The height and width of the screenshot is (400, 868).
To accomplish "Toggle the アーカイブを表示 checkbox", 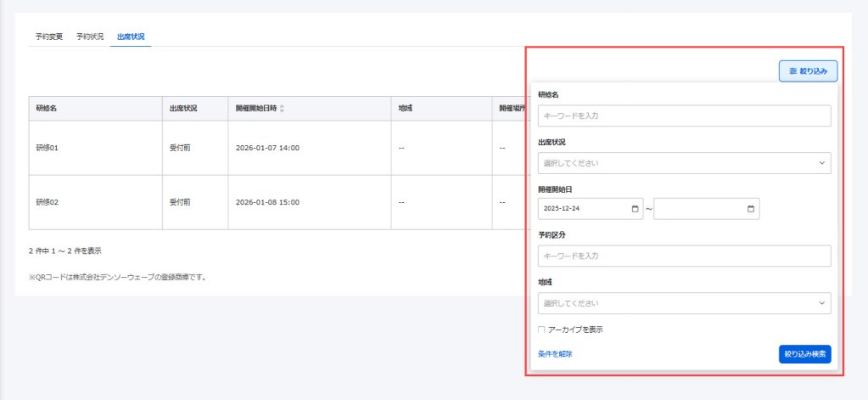I will (541, 330).
